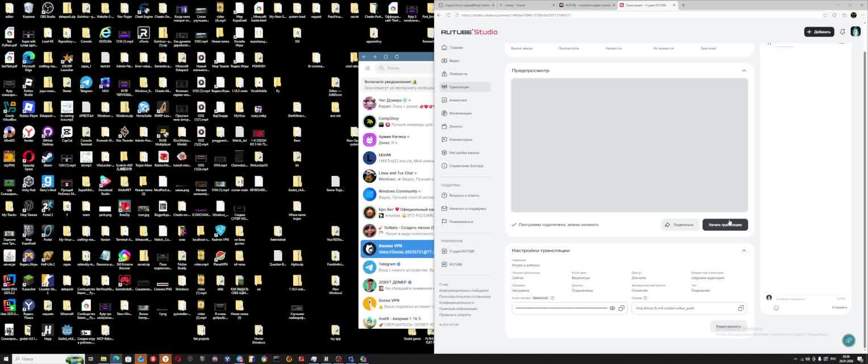Click the Добавить button
This screenshot has height=364, width=868.
click(819, 32)
